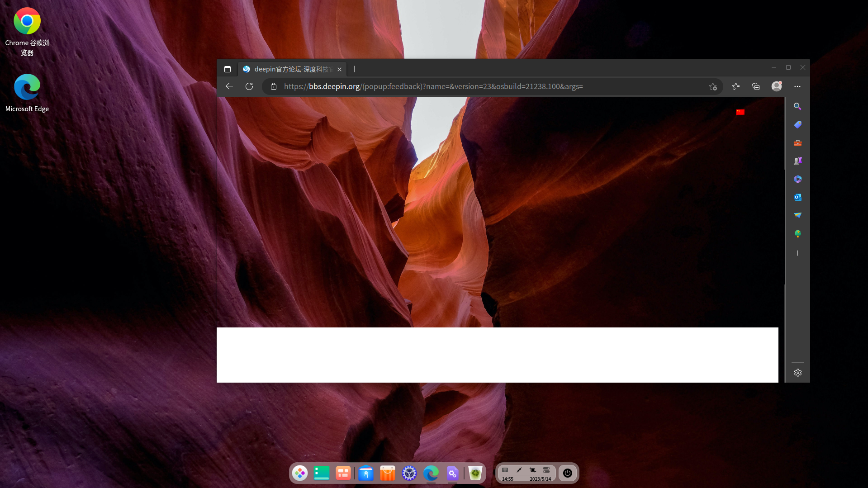Open the Favorites list in the toolbar
Viewport: 868px width, 488px height.
click(736, 86)
